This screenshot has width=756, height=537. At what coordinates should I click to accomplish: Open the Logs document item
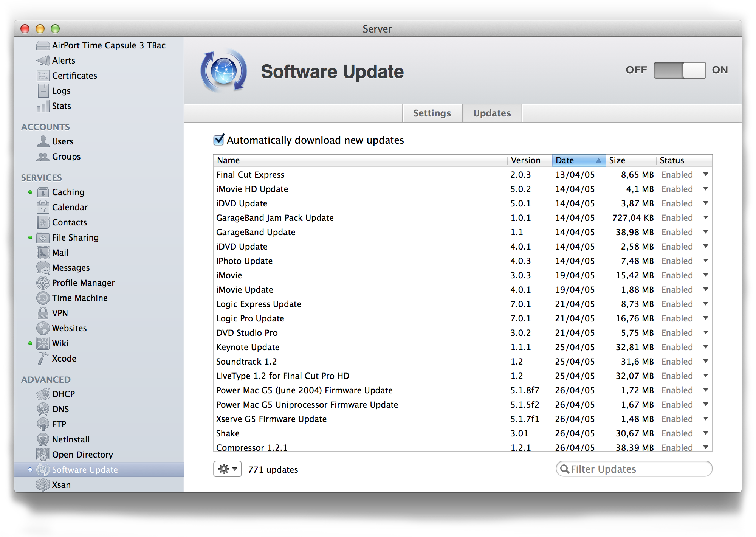pyautogui.click(x=54, y=91)
